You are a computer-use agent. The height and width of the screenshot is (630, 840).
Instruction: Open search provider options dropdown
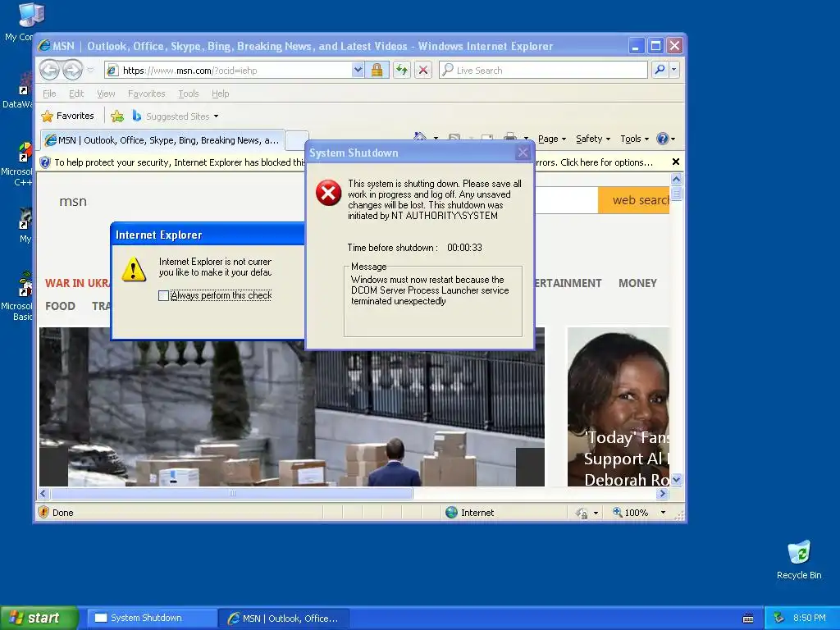[x=674, y=70]
